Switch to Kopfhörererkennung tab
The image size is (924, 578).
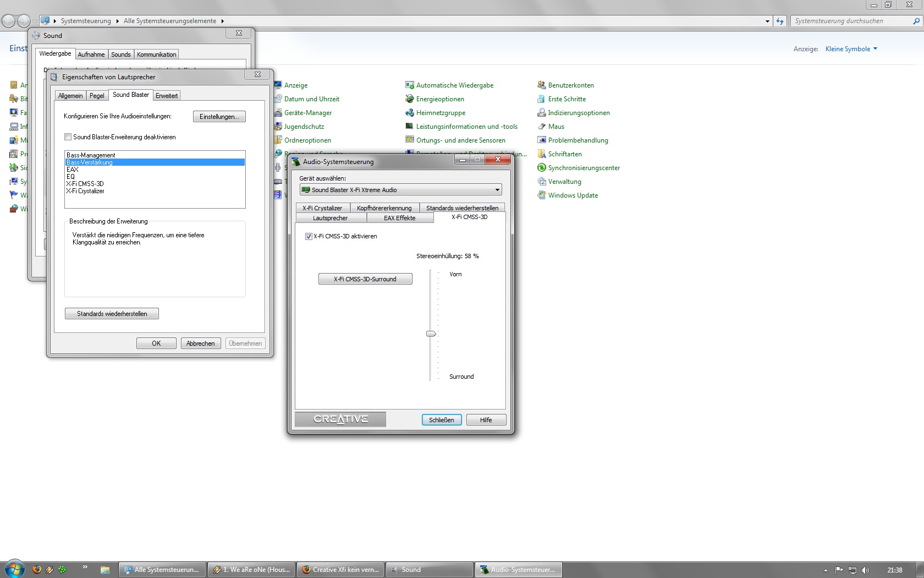click(x=384, y=208)
